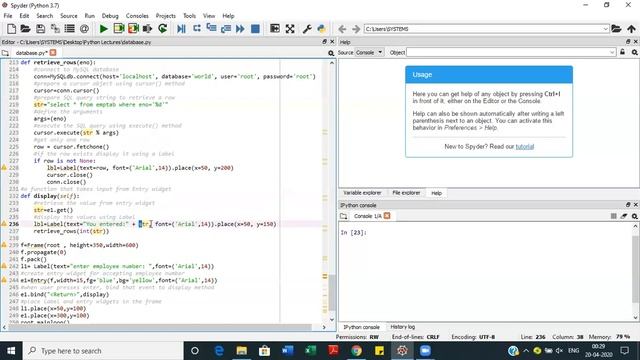640x360 pixels.
Task: Start debugging the file
Action: coord(181,29)
